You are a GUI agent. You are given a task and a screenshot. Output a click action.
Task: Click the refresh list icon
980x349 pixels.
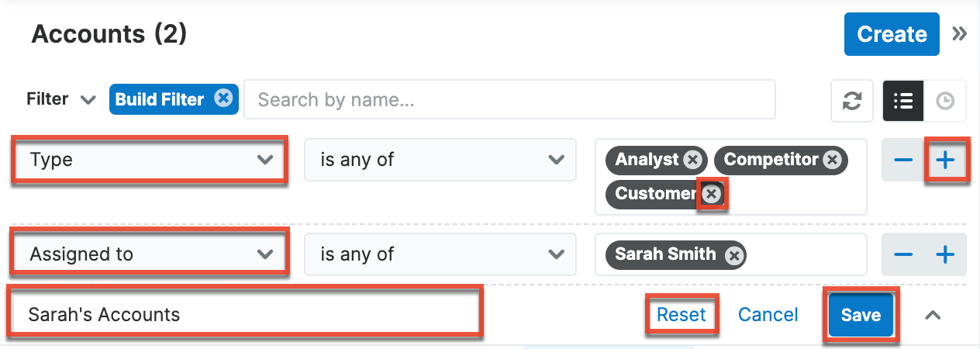[x=852, y=101]
